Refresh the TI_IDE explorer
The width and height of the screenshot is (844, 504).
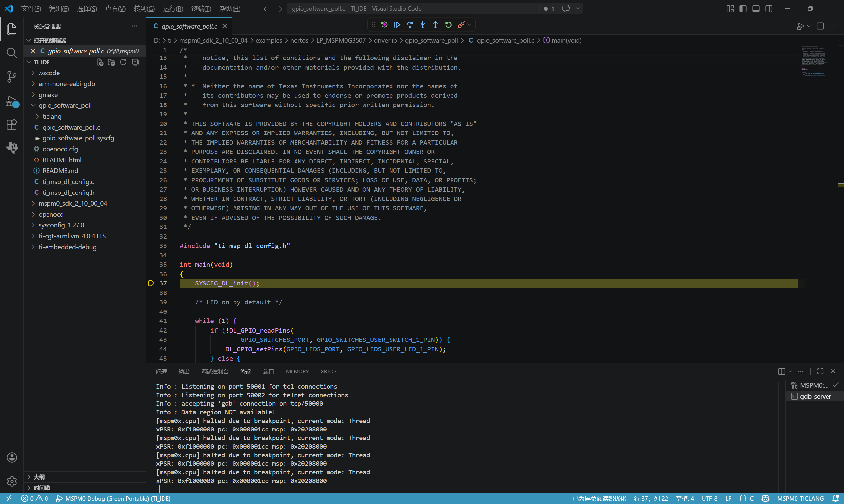(123, 62)
